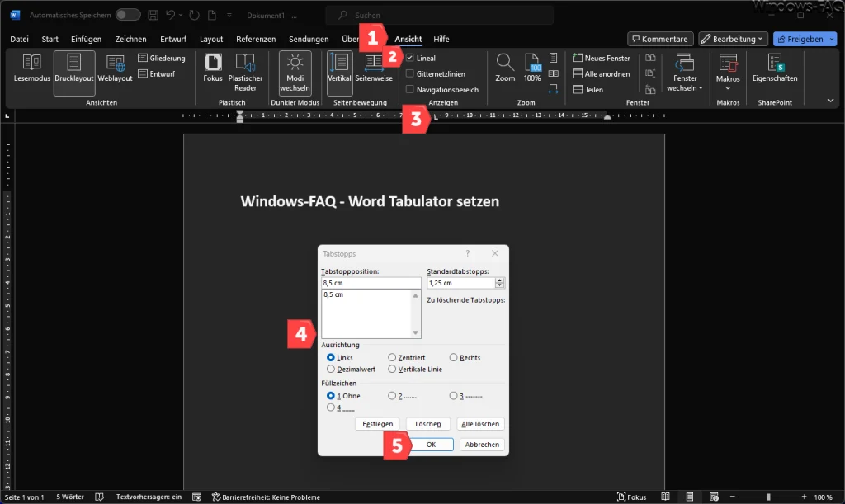Open Freigeben dropdown arrow
The height and width of the screenshot is (504, 845).
coord(832,39)
